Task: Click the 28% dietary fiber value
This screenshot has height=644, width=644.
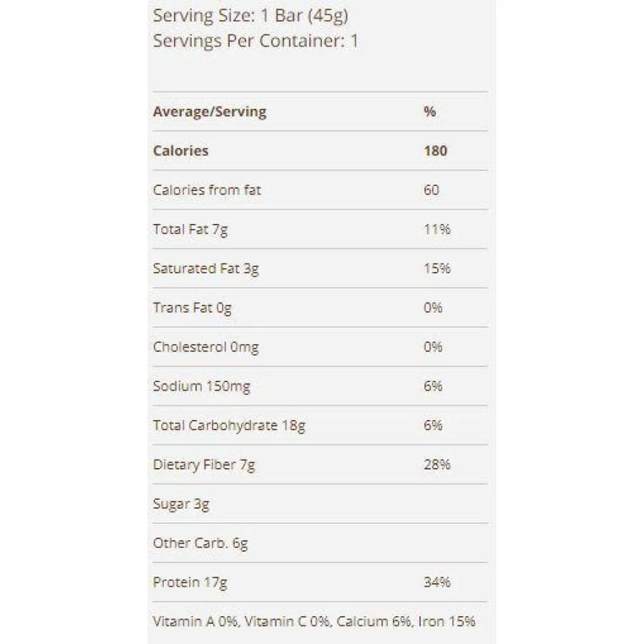Action: [437, 464]
